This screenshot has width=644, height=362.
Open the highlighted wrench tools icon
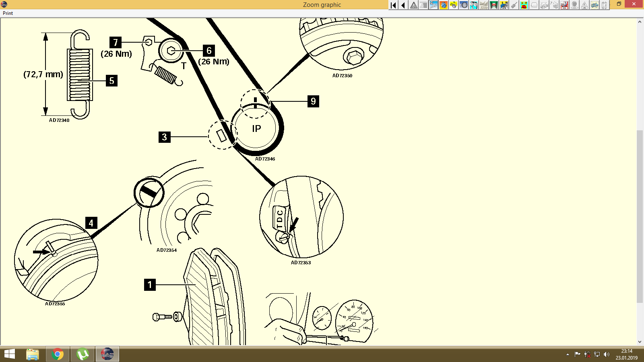433,5
